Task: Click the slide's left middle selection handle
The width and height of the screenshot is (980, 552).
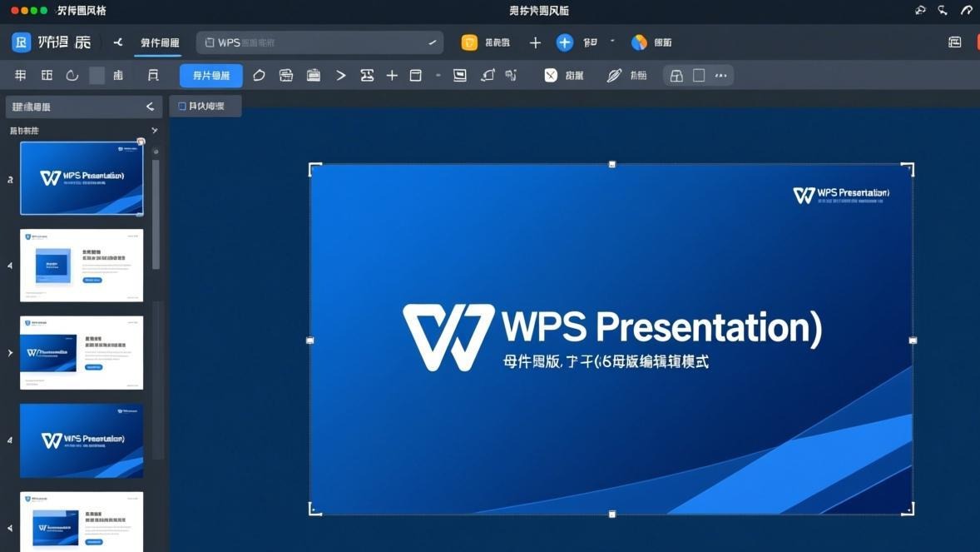Action: 310,341
